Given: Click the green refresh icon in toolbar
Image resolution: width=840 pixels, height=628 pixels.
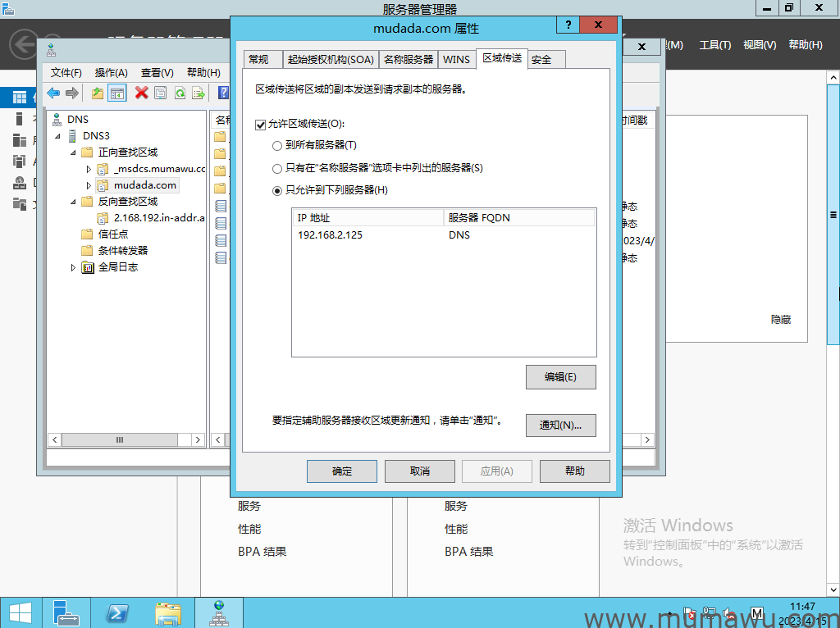Looking at the screenshot, I should click(179, 93).
